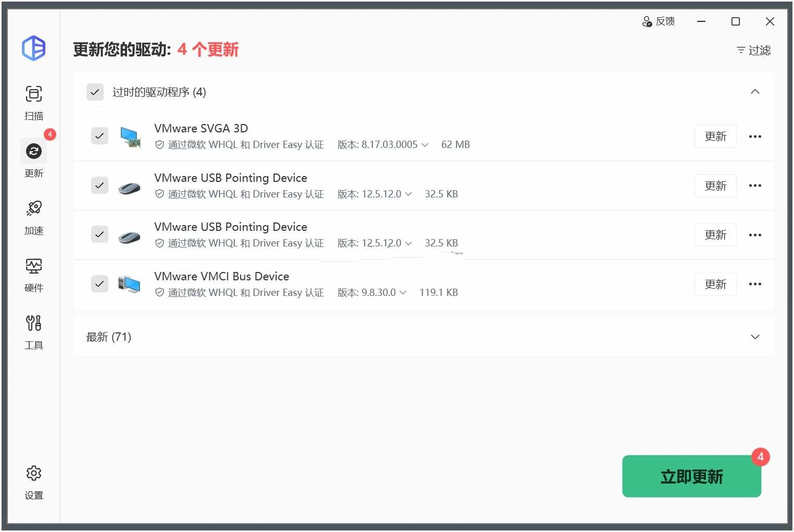The image size is (794, 532).
Task: Open the 扫描 (Scan) sidebar section
Action: tap(34, 103)
